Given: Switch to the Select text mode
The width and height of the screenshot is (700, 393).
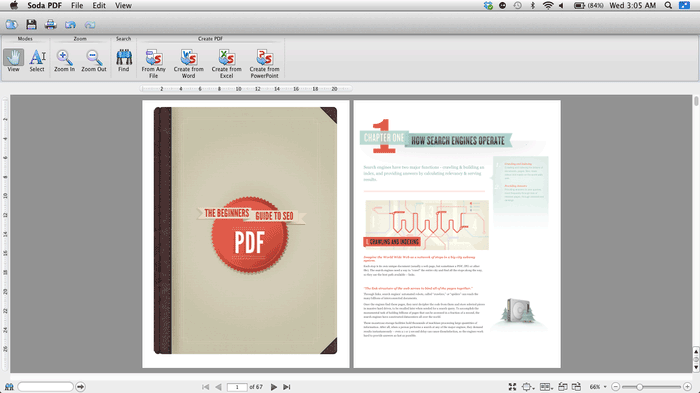Looking at the screenshot, I should [37, 61].
